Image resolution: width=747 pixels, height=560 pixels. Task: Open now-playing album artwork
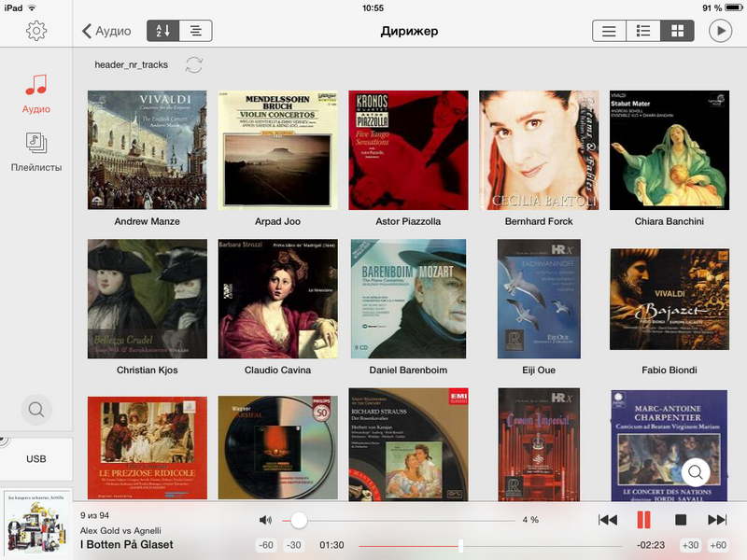click(x=36, y=525)
